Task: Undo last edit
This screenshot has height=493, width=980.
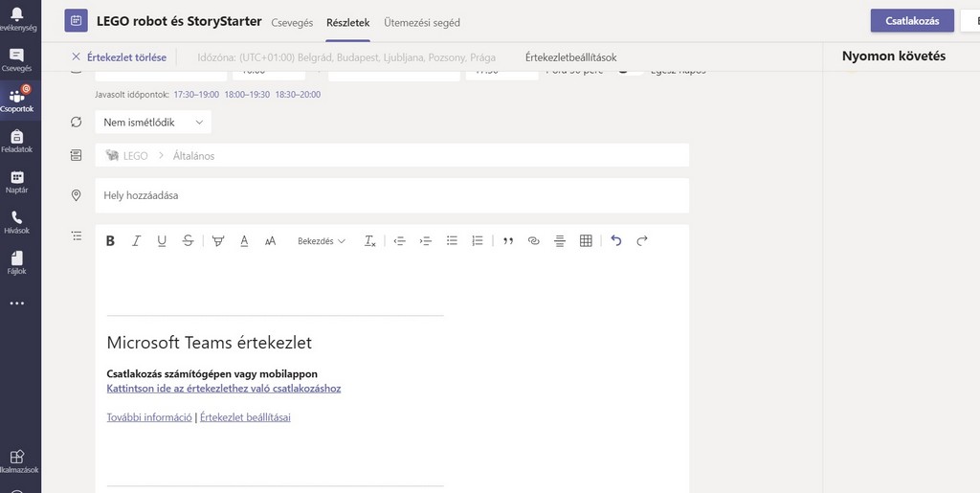Action: point(616,240)
